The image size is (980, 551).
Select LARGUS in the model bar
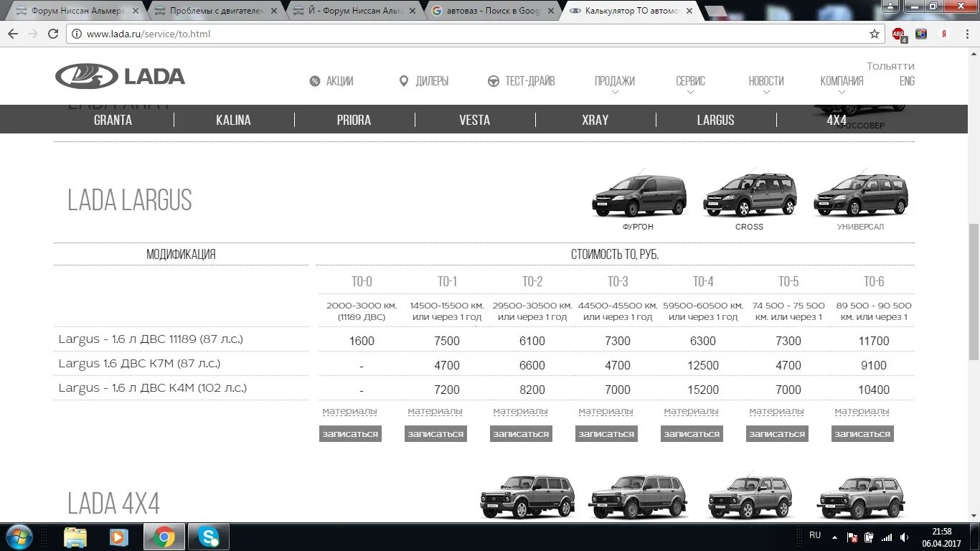[715, 120]
